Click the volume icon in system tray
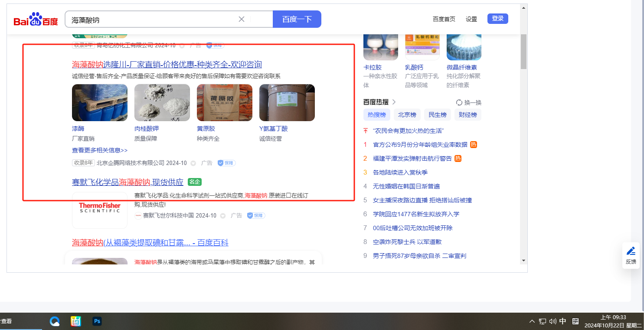644x330 pixels. click(x=552, y=321)
